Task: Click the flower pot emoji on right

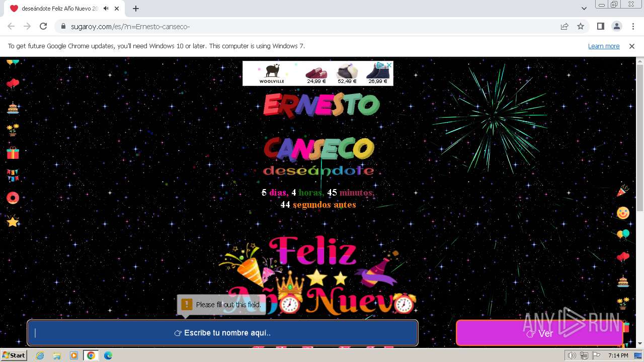Action: (623, 303)
